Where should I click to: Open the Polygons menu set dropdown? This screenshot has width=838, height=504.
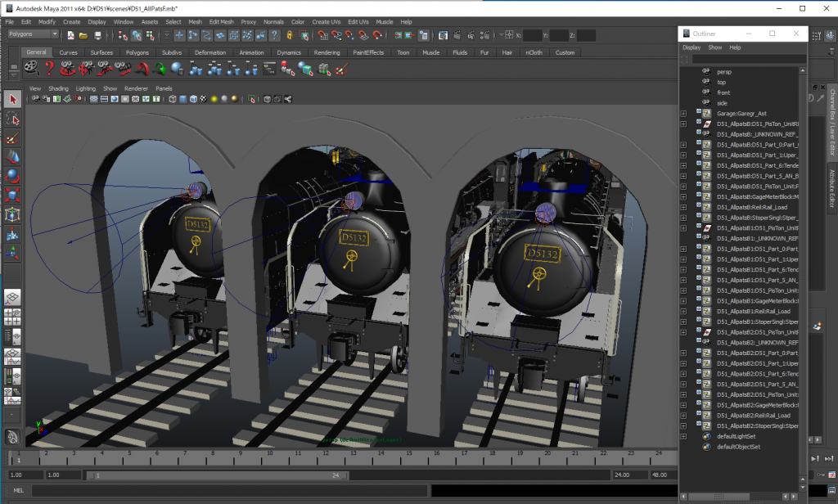click(33, 34)
